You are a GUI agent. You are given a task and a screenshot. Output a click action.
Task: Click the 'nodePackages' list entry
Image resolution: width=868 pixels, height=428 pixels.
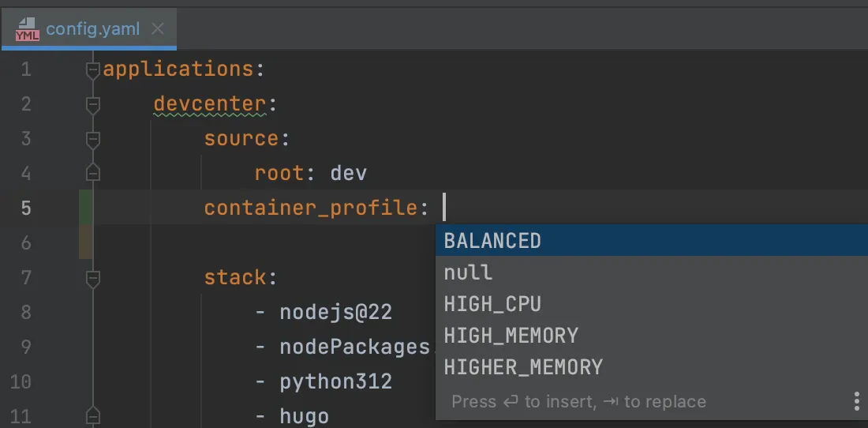coord(355,347)
